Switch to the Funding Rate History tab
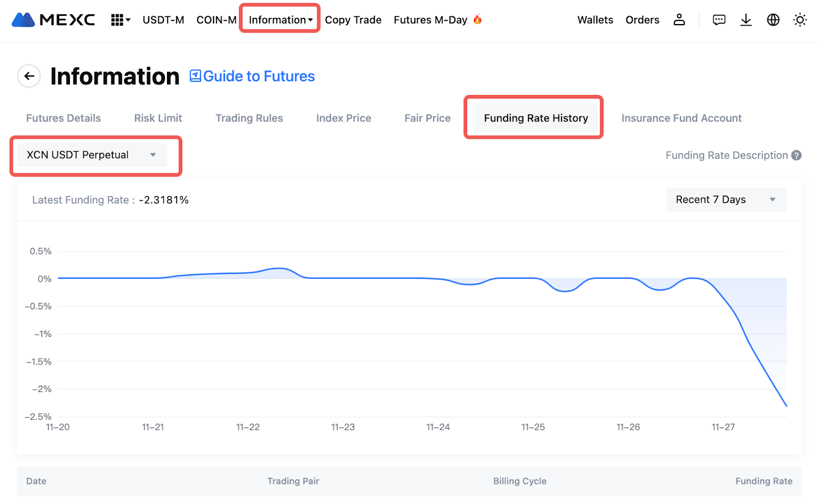 pyautogui.click(x=536, y=118)
